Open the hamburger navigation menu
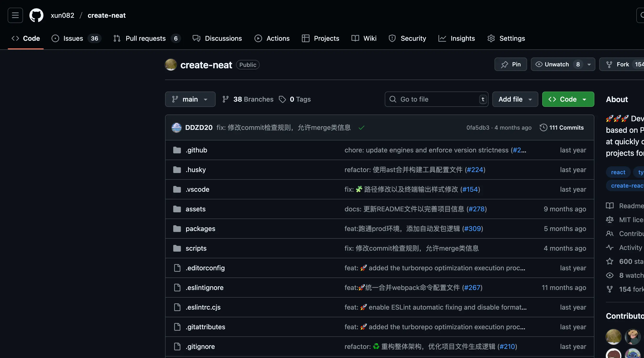This screenshot has height=358, width=644. click(15, 15)
